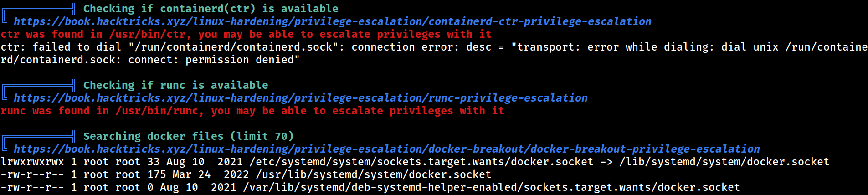
Task: Click the /usr/lib/systemd/system/docker.socket path
Action: tap(374, 174)
